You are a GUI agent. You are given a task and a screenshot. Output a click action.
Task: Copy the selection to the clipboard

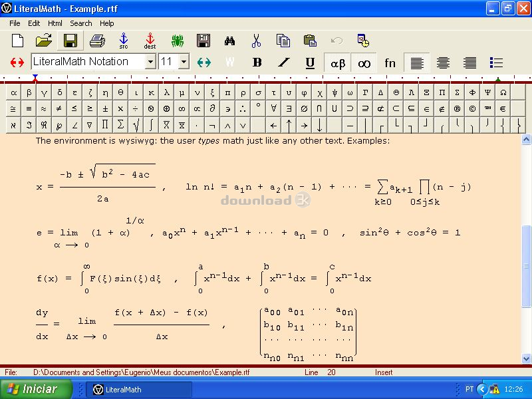pos(283,41)
